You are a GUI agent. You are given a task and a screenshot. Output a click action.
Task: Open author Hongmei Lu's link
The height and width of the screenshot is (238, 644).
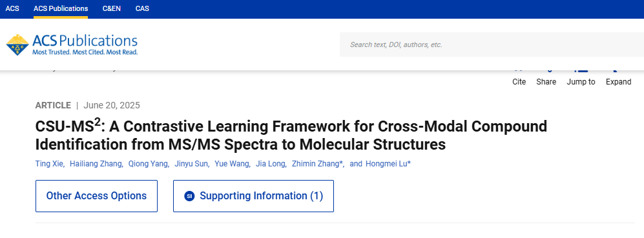(388, 164)
